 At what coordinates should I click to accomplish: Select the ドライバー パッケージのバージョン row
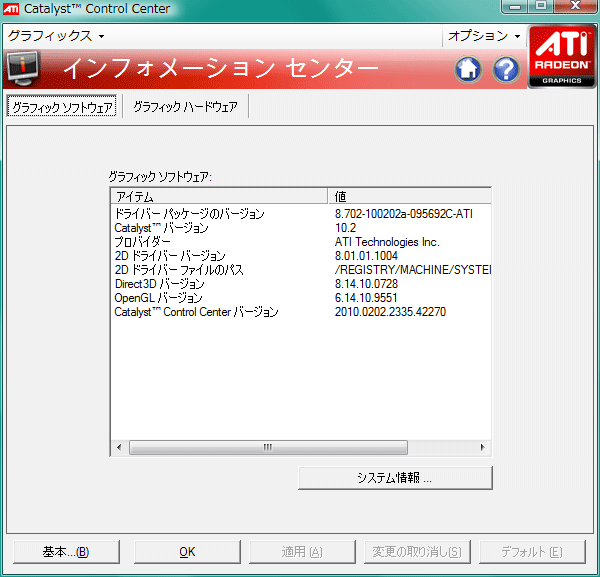301,214
